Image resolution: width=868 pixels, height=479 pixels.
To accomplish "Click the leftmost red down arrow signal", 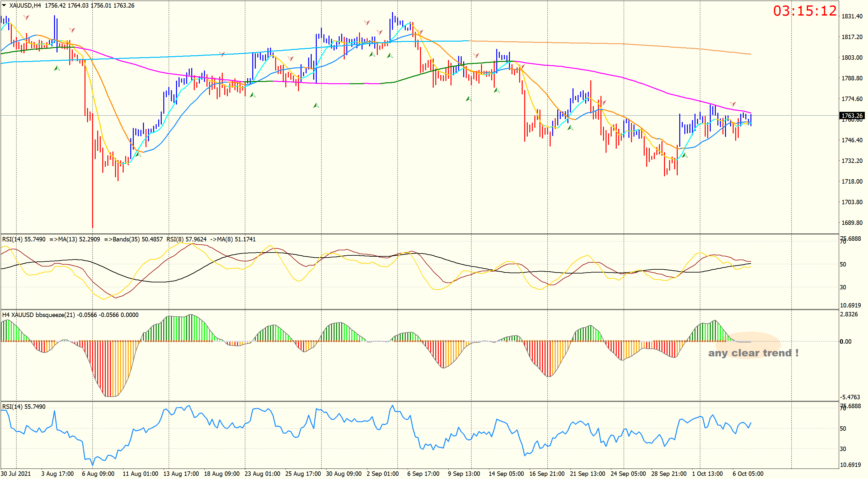I will [x=26, y=17].
